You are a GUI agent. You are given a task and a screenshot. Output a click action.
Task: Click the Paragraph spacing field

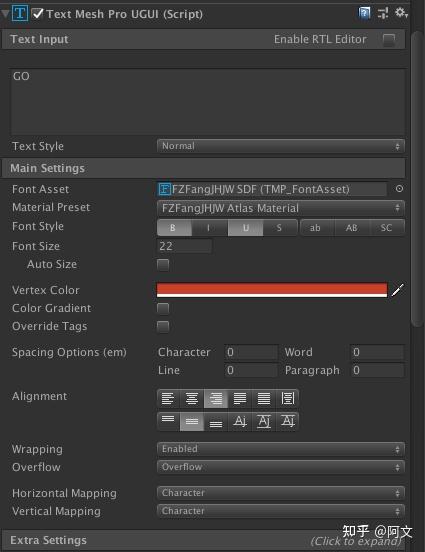[377, 370]
